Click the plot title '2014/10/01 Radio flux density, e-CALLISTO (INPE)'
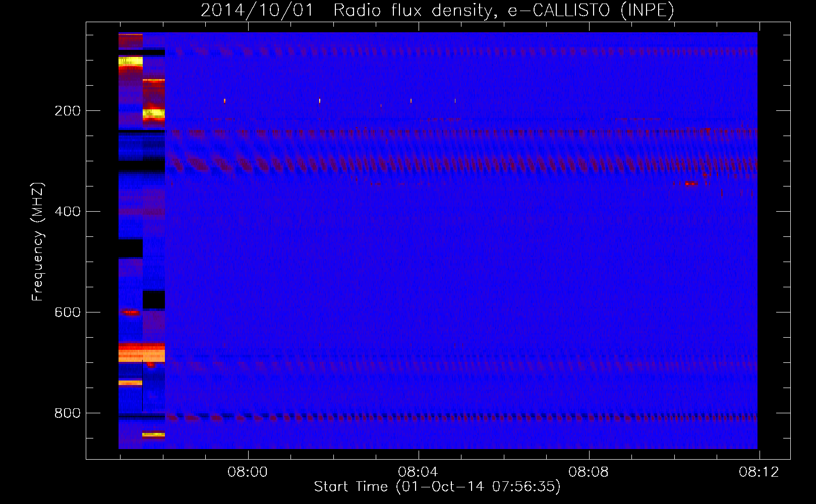816x504 pixels. point(437,10)
